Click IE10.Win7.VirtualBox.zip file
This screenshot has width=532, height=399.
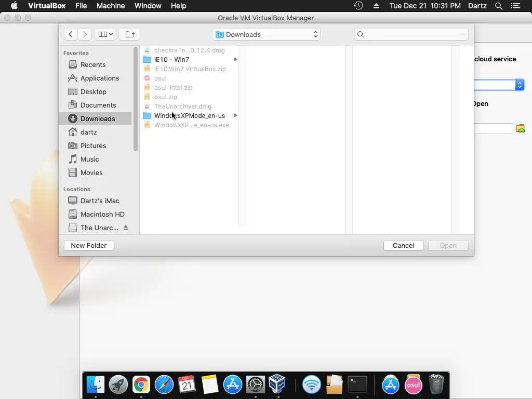point(190,69)
